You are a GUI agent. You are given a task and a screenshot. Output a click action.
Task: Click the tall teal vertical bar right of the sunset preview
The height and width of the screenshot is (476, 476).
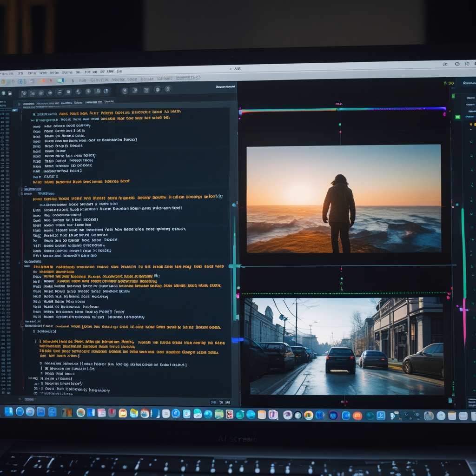[463, 252]
